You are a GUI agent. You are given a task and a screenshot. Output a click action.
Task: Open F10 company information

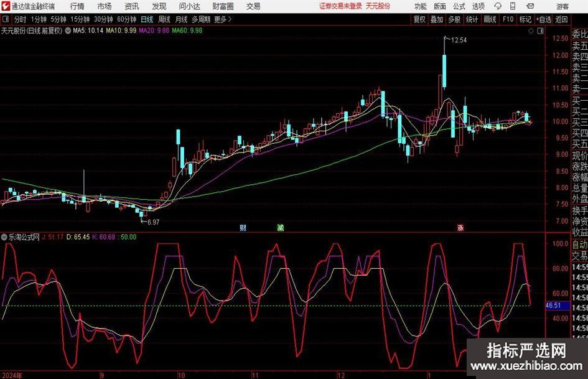click(x=508, y=19)
